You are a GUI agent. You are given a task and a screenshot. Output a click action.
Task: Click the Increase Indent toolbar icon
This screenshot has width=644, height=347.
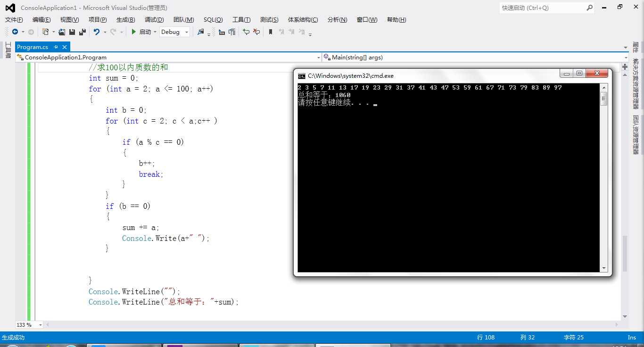click(x=232, y=32)
